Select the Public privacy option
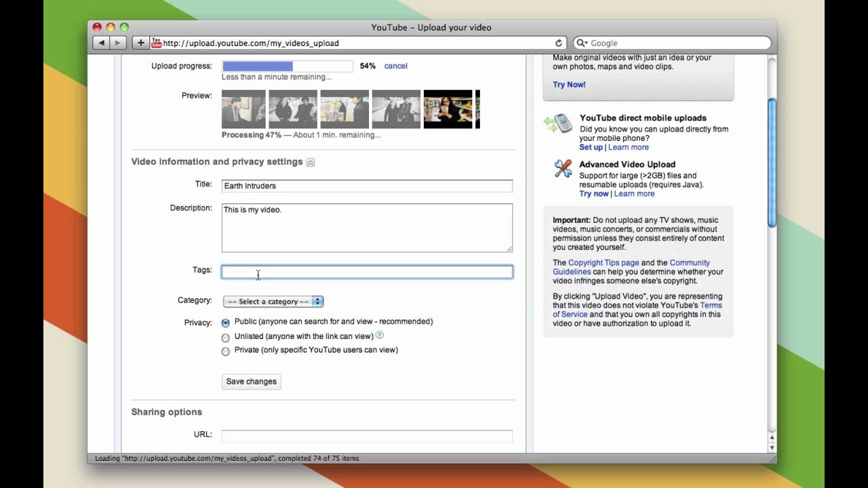This screenshot has width=868, height=488. point(226,323)
